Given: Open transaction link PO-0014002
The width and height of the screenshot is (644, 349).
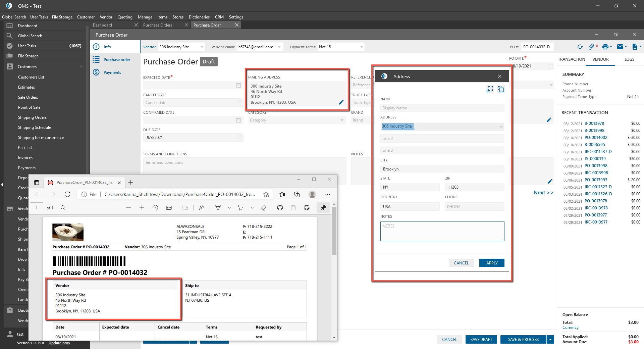Looking at the screenshot, I should pyautogui.click(x=596, y=138).
